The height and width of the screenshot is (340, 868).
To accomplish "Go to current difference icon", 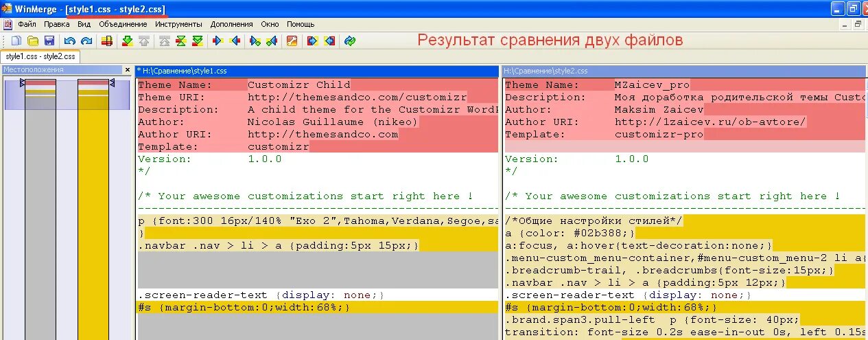I will point(181,41).
